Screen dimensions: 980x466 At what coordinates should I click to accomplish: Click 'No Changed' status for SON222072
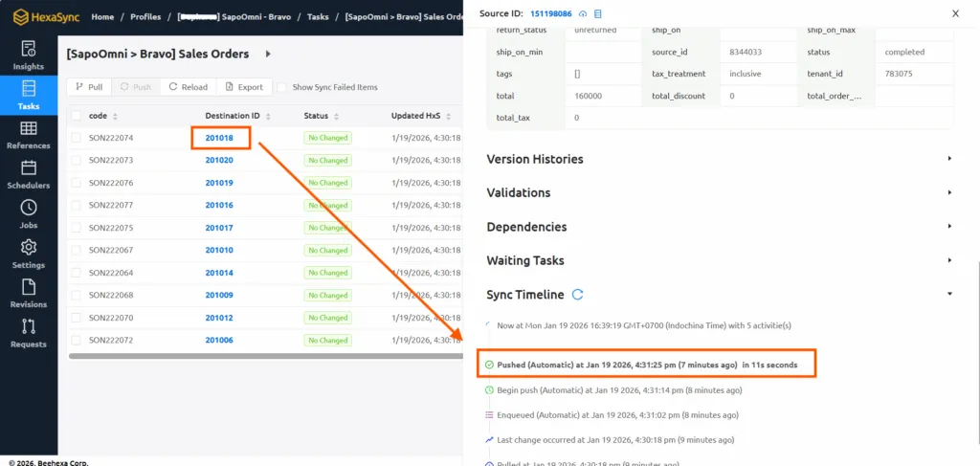(x=327, y=341)
